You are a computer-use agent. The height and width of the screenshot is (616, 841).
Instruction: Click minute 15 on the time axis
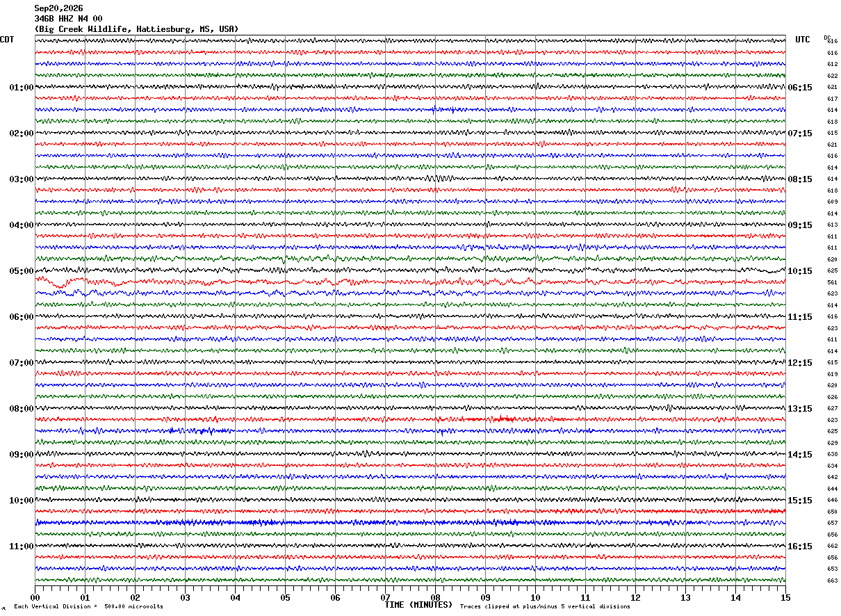[x=785, y=597]
